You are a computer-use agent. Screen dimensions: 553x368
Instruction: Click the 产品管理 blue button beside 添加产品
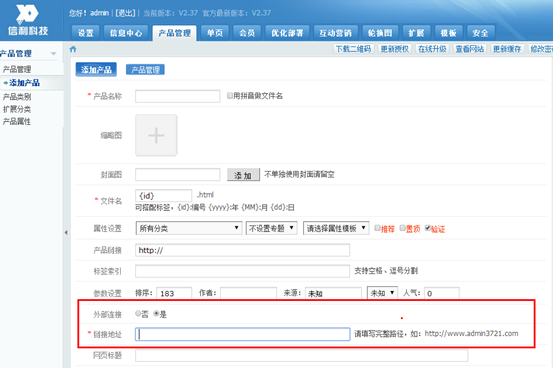[145, 70]
